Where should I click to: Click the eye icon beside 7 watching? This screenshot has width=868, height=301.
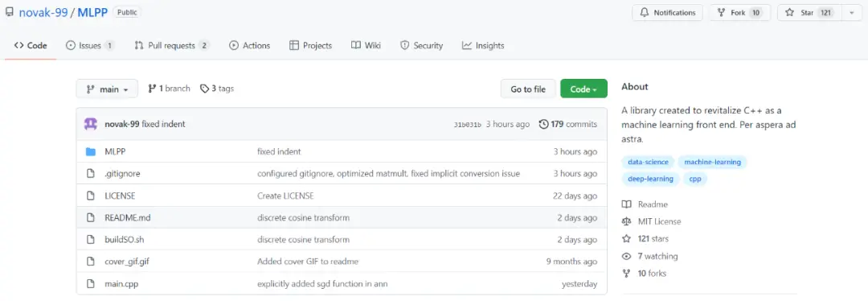(x=627, y=257)
